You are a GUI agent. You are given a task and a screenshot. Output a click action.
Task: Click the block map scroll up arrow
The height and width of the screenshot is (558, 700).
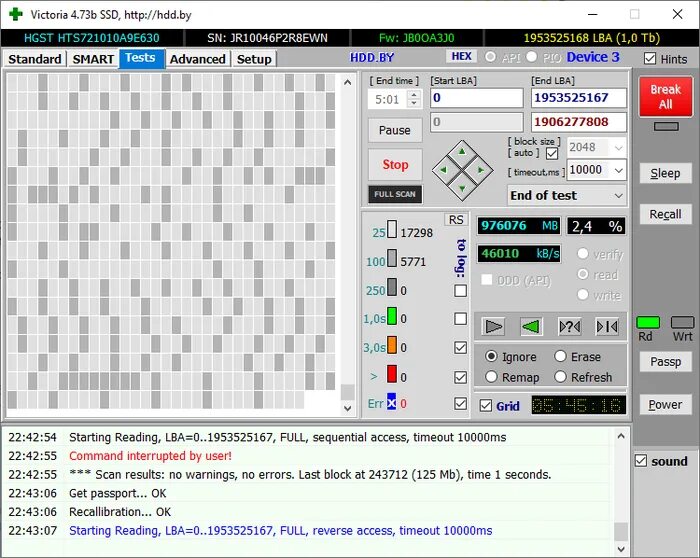(348, 82)
